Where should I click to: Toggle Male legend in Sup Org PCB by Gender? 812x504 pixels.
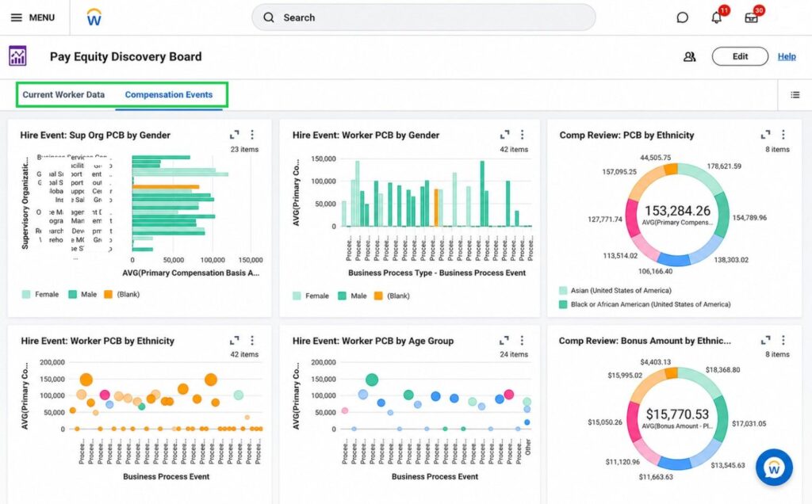(82, 294)
